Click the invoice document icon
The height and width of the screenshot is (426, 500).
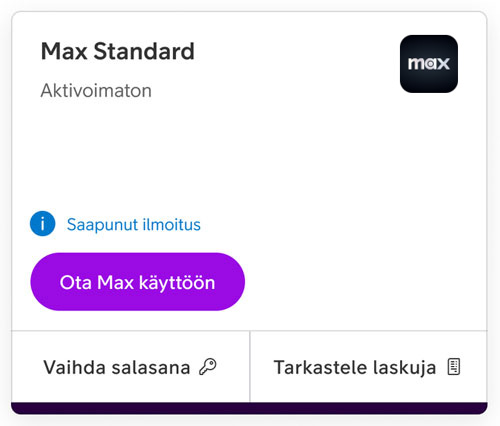tap(454, 367)
